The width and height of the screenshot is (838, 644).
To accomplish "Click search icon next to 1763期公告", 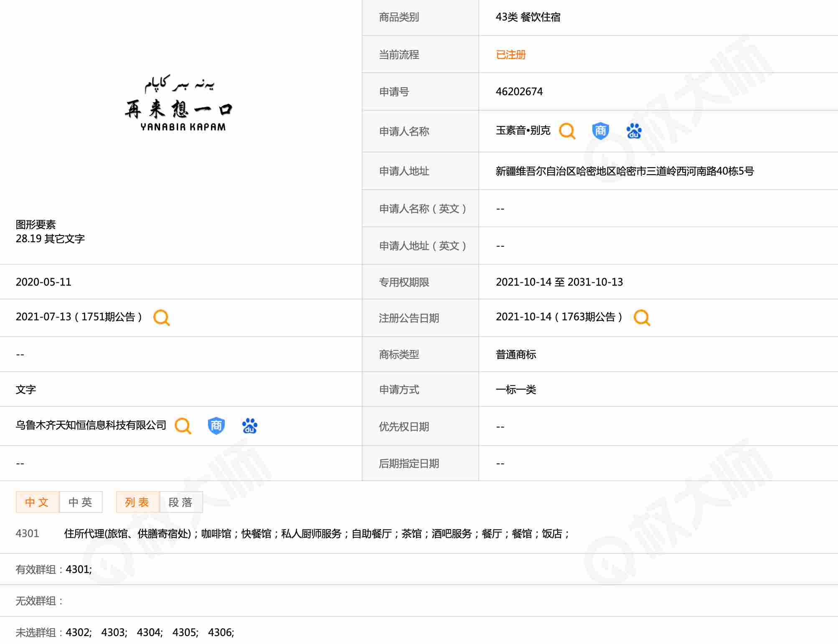I will click(642, 318).
